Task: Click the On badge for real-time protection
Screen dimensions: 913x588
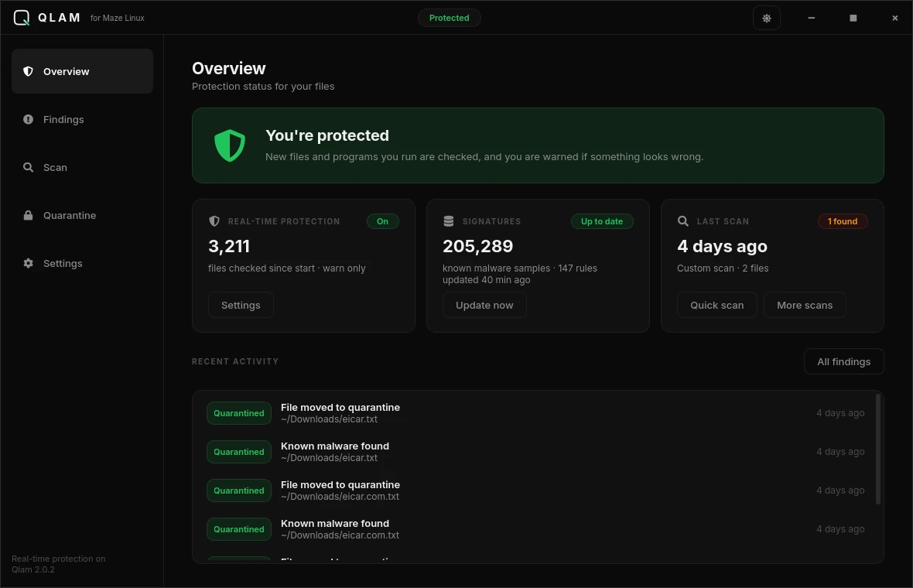Action: click(382, 221)
